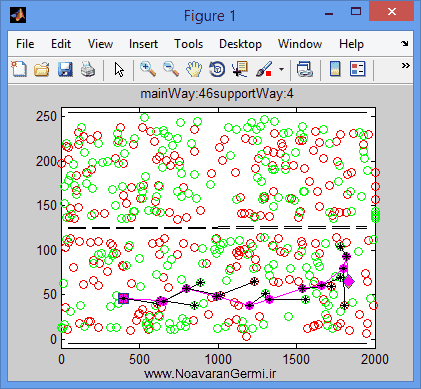This screenshot has height=389, width=421.
Task: Click the y-axis tick label 250
Action: point(47,117)
